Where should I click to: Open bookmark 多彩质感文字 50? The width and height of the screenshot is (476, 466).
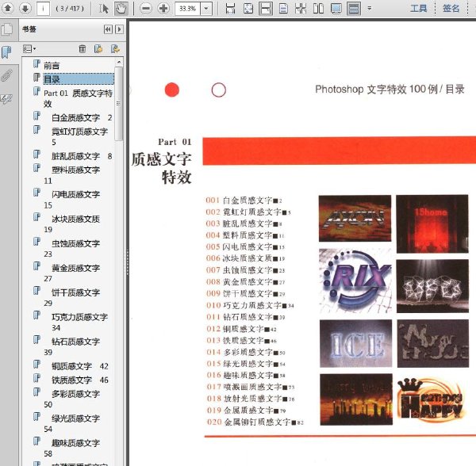[x=71, y=399]
